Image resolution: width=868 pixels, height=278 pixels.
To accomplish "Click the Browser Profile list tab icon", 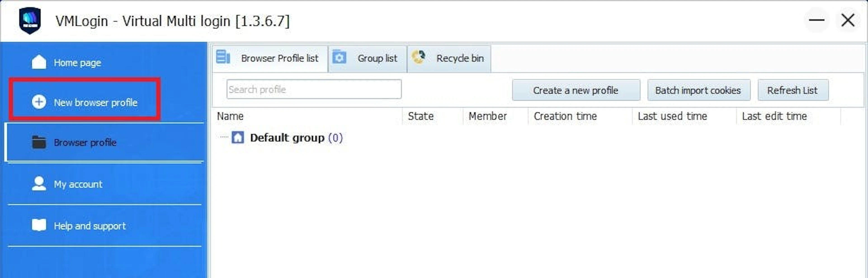I will (x=223, y=57).
